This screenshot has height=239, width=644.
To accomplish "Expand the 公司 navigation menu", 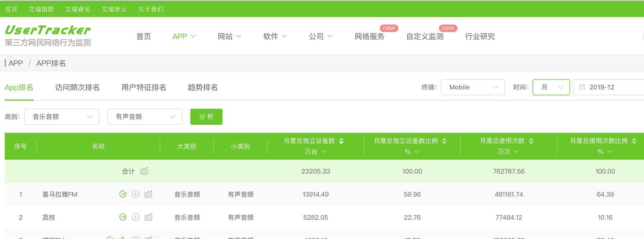I will [321, 36].
